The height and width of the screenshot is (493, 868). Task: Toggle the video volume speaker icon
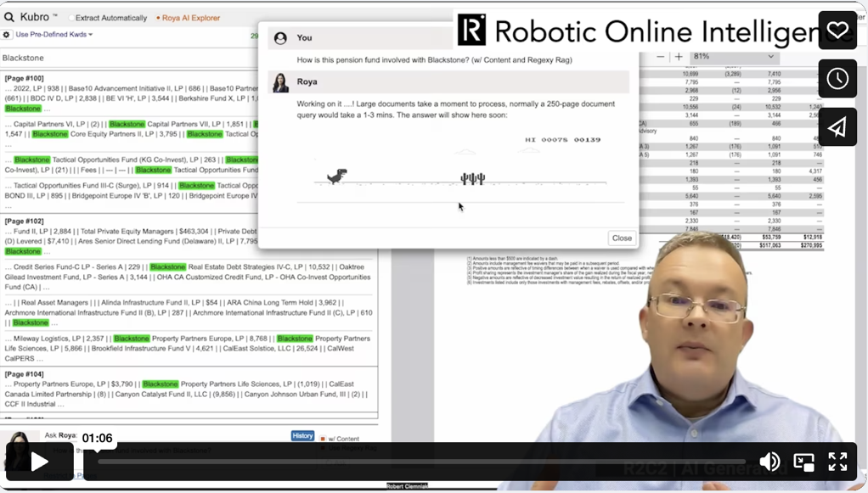point(769,462)
